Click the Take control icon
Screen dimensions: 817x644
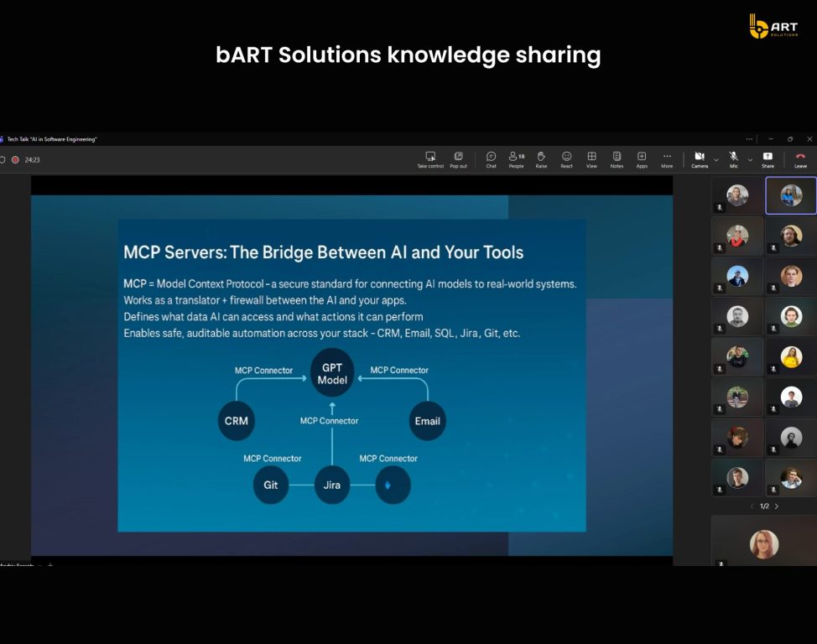pos(430,159)
